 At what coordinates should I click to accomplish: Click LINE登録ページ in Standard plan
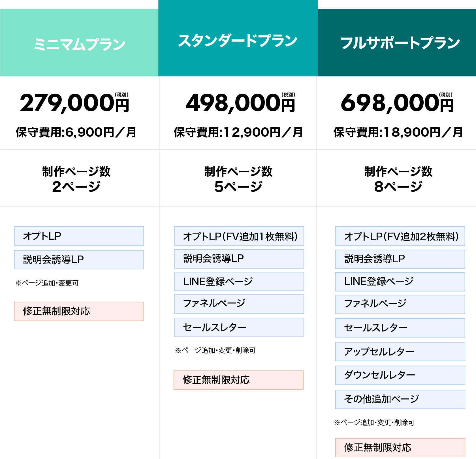pos(239,282)
